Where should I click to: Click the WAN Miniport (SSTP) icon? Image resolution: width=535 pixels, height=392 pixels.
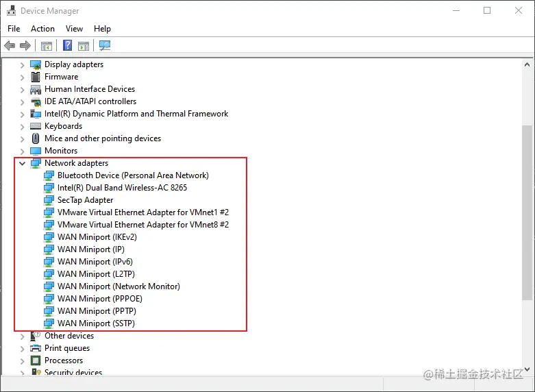[49, 323]
